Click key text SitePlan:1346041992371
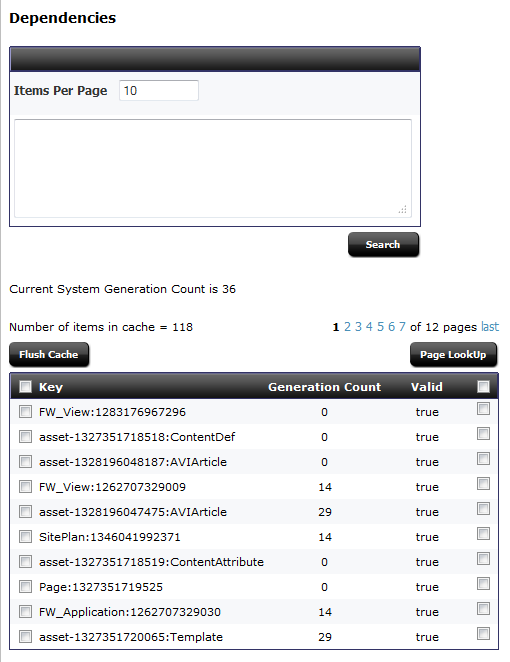510x662 pixels. [109, 537]
